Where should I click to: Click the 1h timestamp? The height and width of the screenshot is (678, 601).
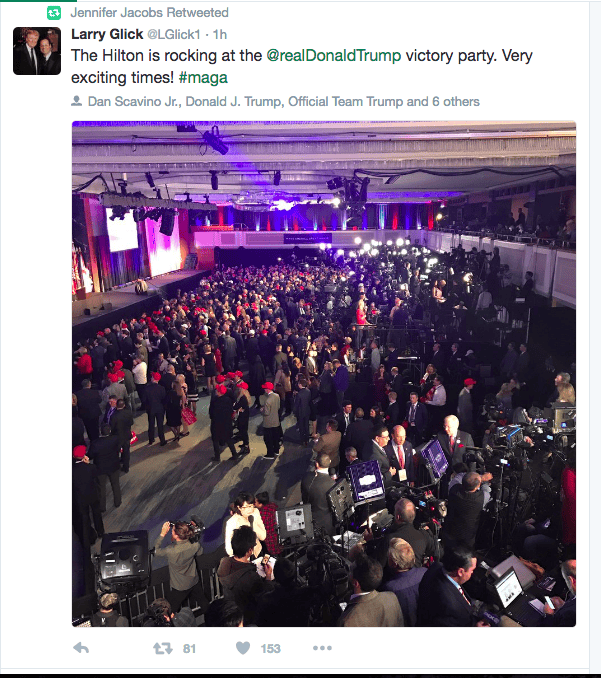pyautogui.click(x=220, y=35)
